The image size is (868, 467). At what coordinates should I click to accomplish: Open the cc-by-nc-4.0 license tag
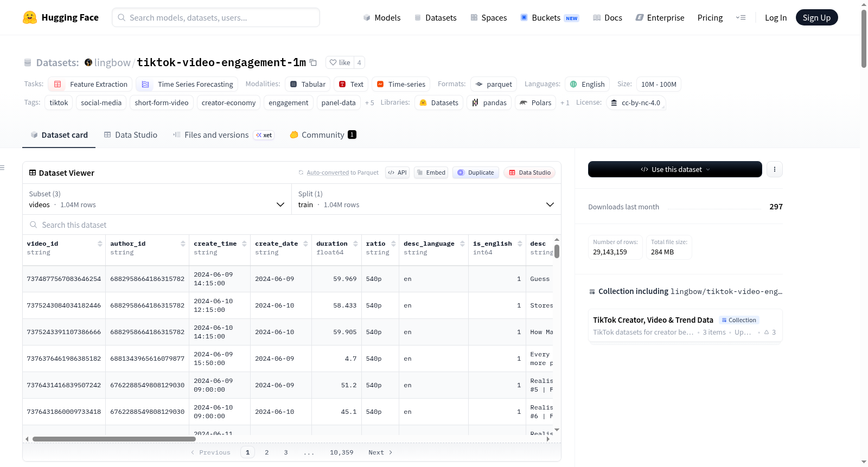(x=636, y=103)
